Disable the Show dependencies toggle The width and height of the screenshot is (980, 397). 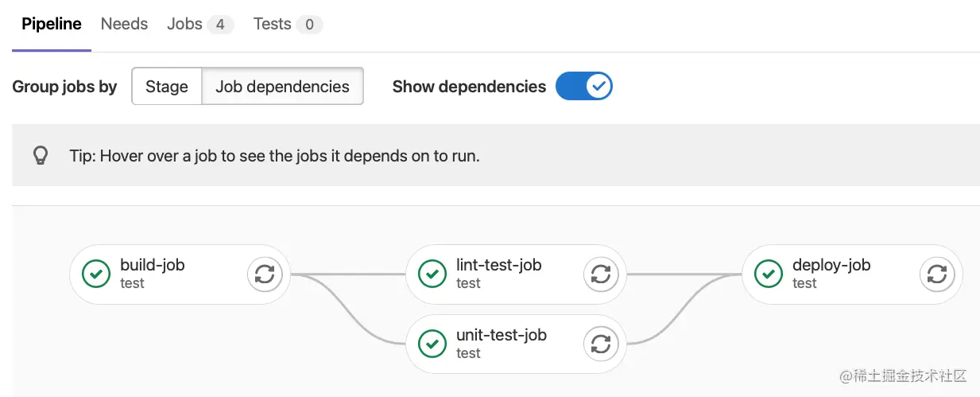[583, 86]
